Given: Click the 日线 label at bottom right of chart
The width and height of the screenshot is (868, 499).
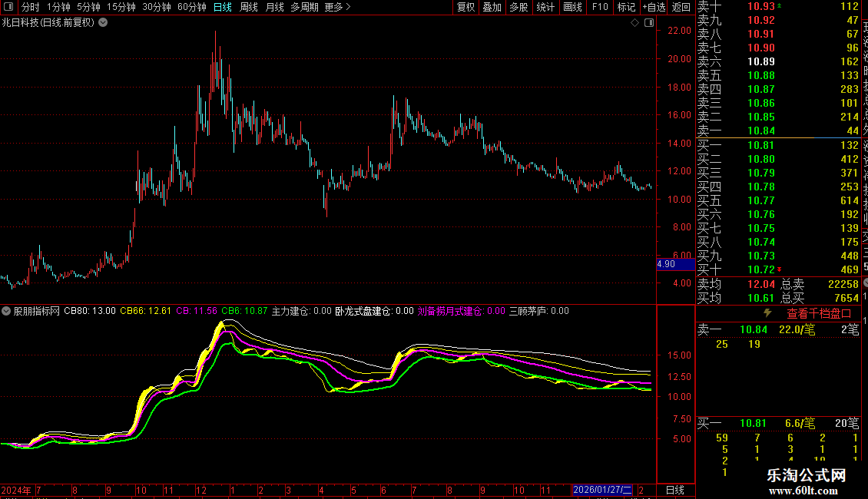Looking at the screenshot, I should coord(674,490).
